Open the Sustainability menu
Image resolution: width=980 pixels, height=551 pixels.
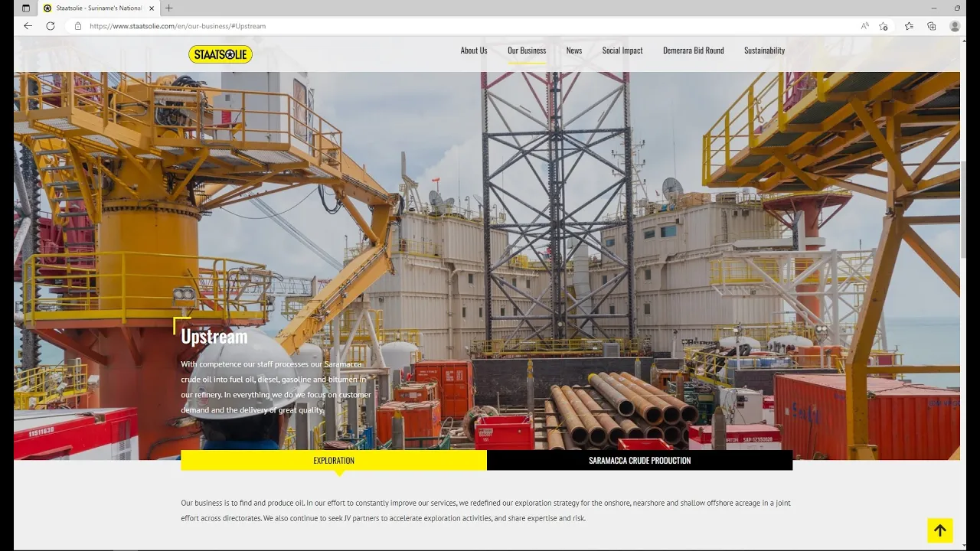(765, 51)
